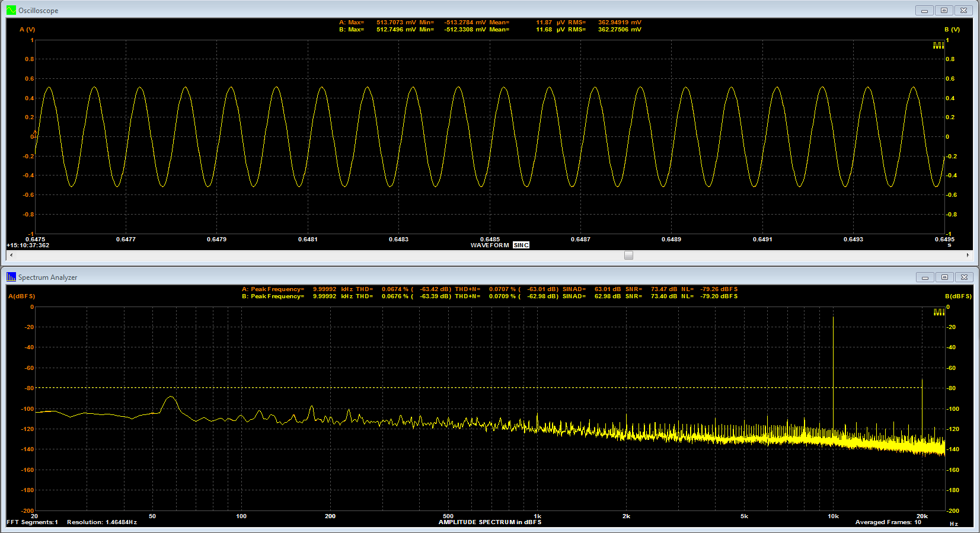
Task: Click the AMPLITUDE SPECTRUM in dBFS label
Action: coord(490,522)
